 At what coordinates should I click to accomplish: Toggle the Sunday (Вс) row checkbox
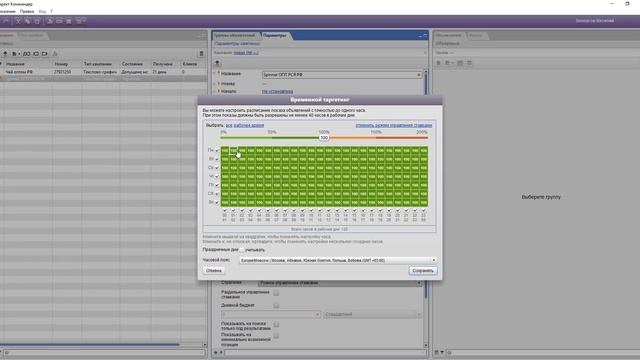[217, 202]
